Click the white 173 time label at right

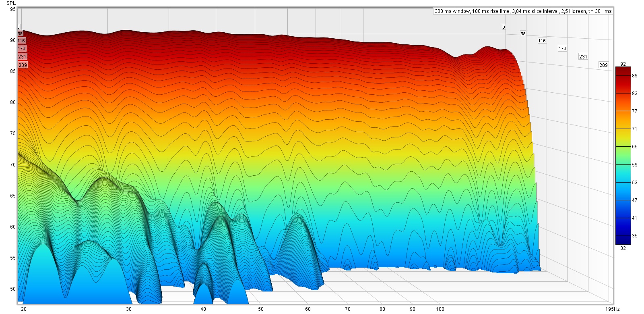562,48
